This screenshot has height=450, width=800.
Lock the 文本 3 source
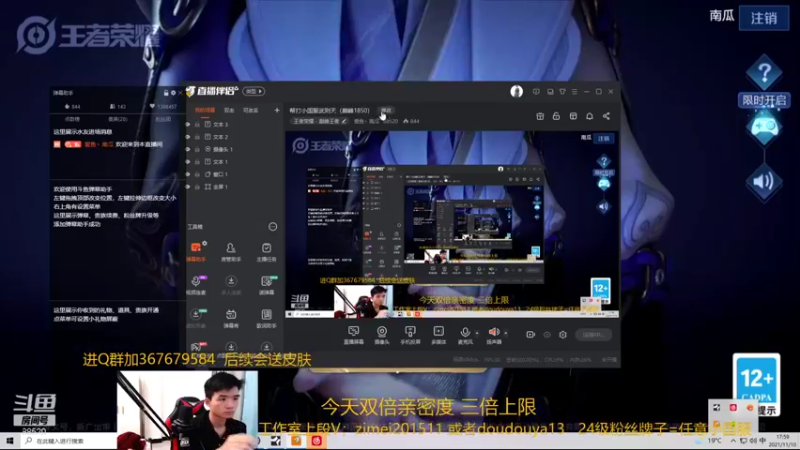coord(197,124)
